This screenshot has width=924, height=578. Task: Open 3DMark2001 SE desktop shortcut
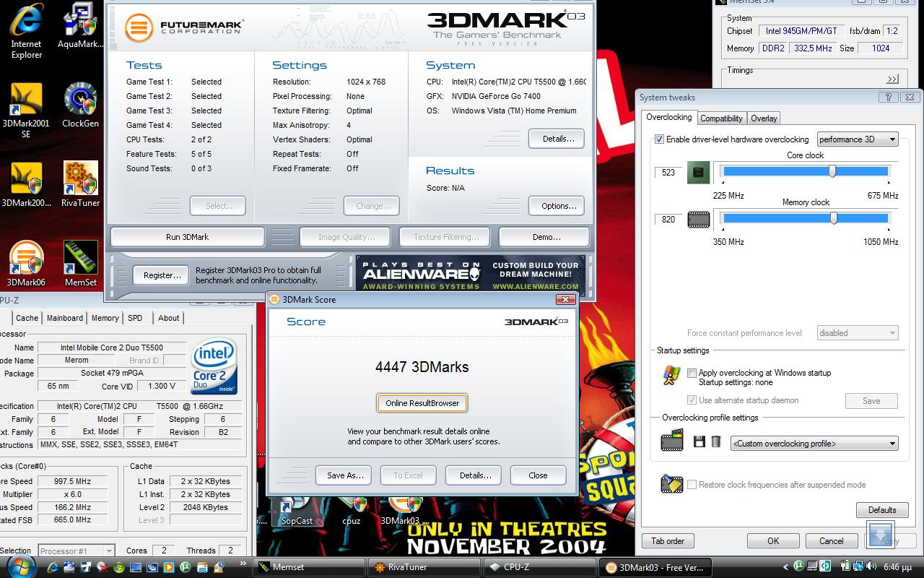click(26, 110)
